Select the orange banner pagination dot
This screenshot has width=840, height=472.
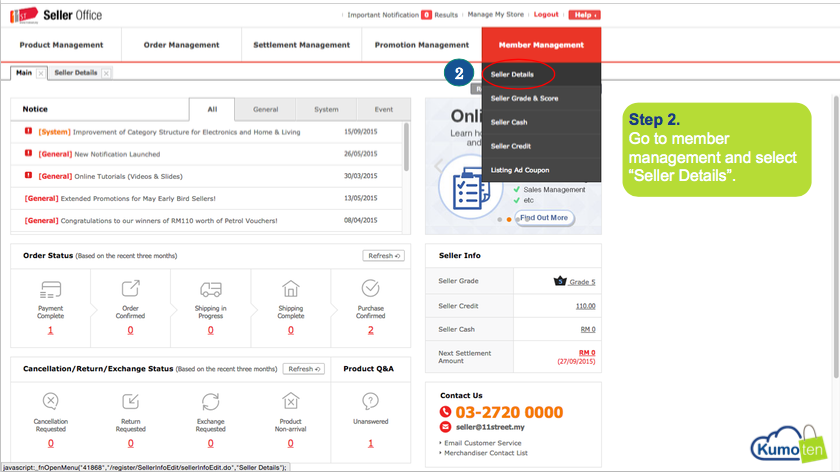pyautogui.click(x=509, y=220)
